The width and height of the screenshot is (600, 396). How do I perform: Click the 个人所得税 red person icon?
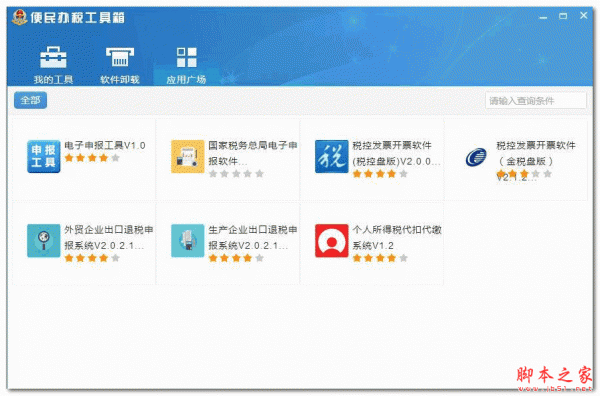(x=332, y=241)
